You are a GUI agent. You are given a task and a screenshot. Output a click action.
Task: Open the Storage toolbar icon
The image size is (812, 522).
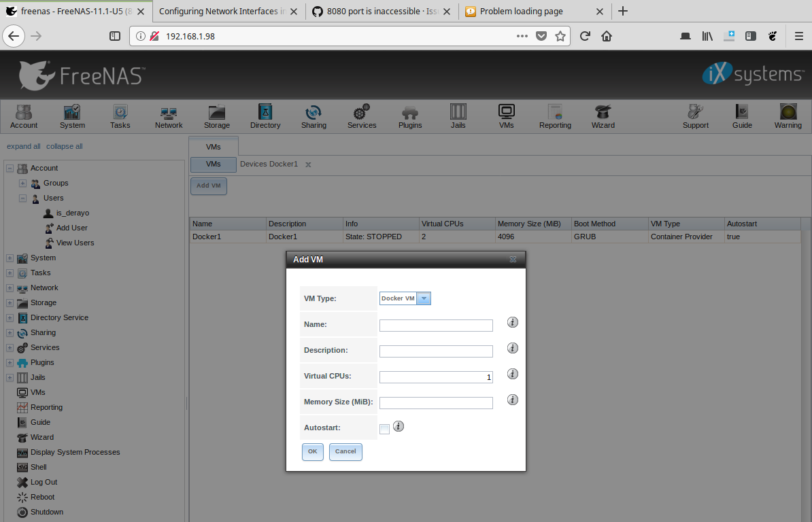point(217,116)
